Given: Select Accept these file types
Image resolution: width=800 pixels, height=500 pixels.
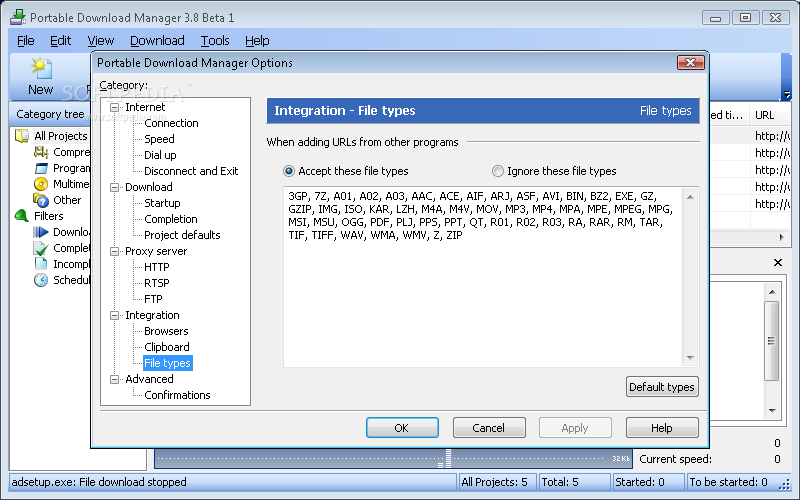Looking at the screenshot, I should click(289, 171).
